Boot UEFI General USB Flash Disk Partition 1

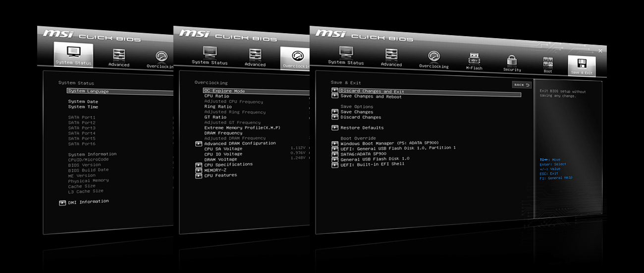(x=398, y=148)
